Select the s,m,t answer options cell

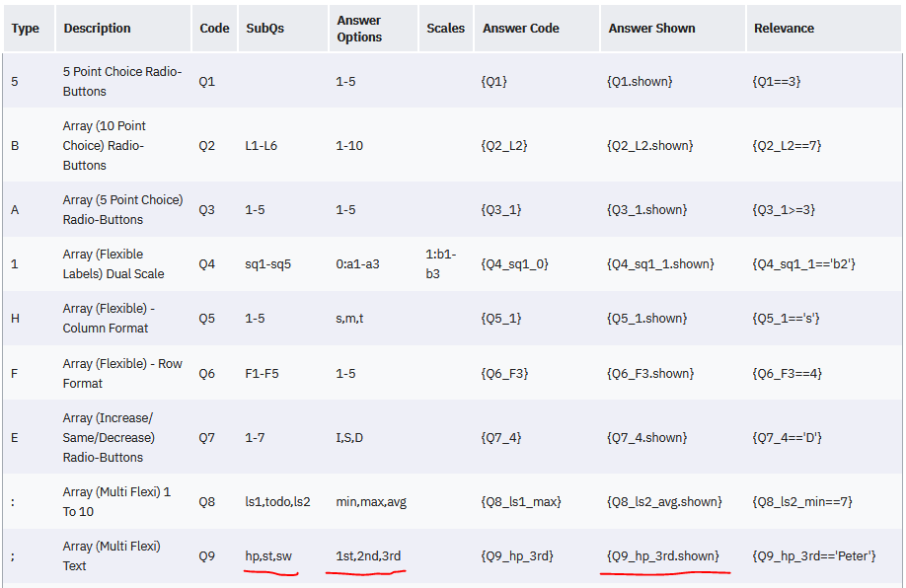click(350, 319)
